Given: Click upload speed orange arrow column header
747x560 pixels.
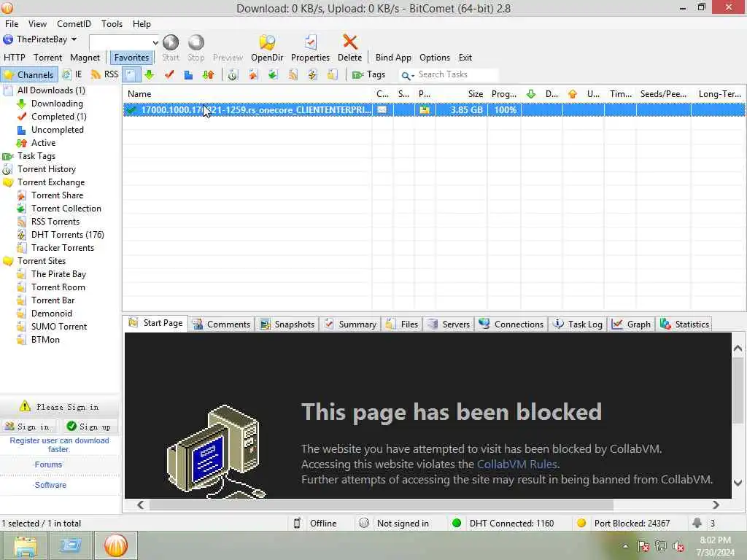Looking at the screenshot, I should click(x=572, y=94).
